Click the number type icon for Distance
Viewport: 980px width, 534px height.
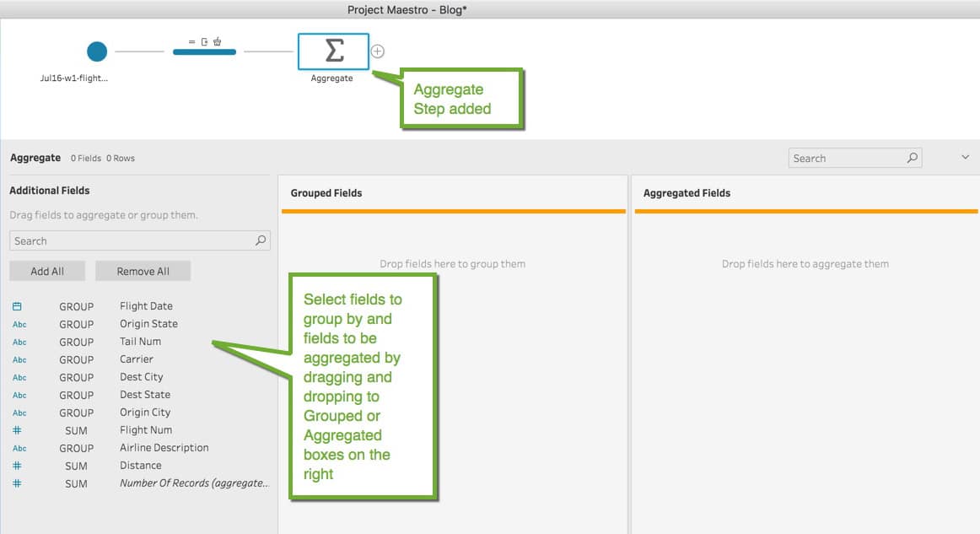(17, 466)
